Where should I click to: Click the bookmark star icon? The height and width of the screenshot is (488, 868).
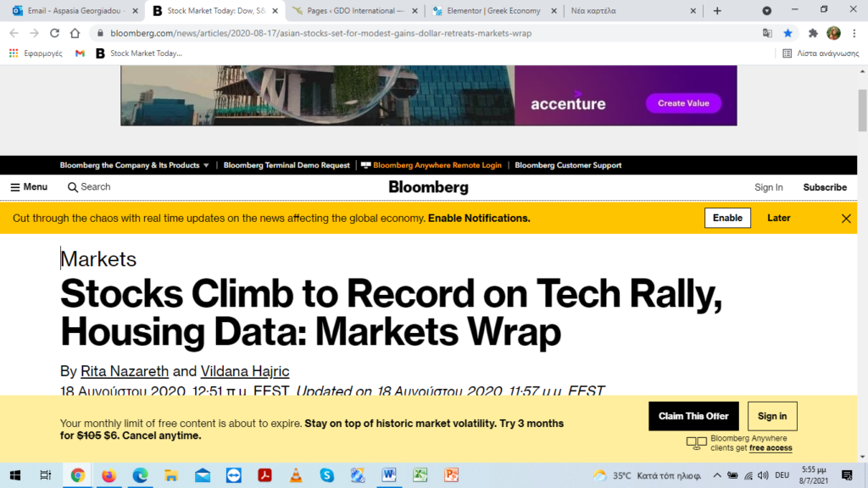pyautogui.click(x=787, y=33)
